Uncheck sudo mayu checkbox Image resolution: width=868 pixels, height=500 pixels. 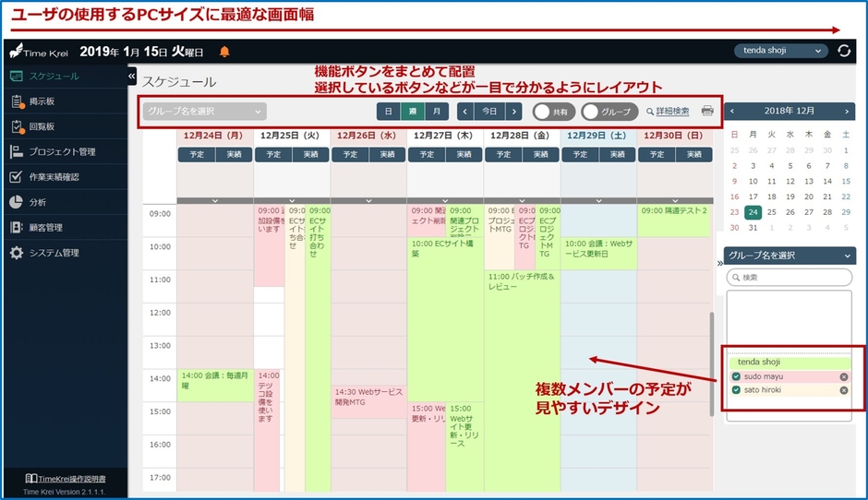(x=736, y=376)
